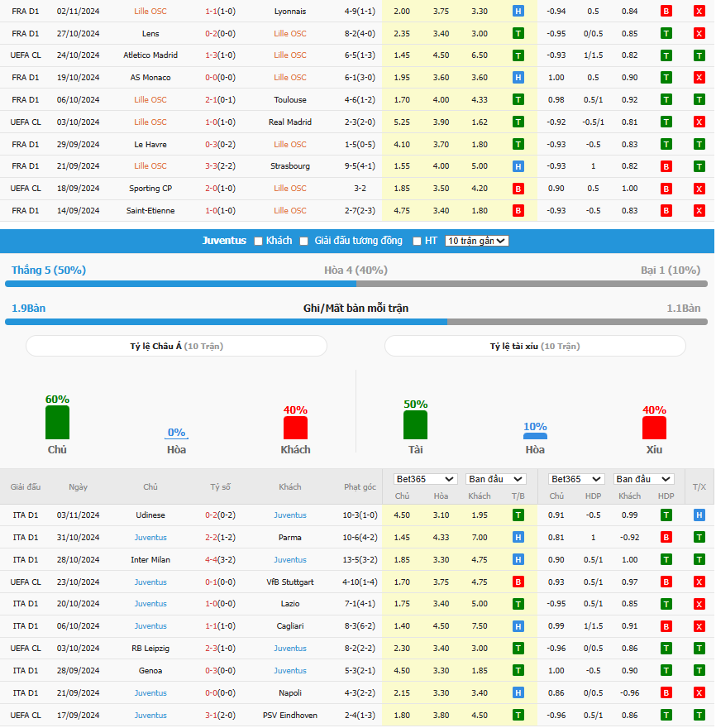Viewport: 716px width, 728px height.
Task: Click the red X badge in the VfB Stuttgart row
Action: click(x=699, y=582)
